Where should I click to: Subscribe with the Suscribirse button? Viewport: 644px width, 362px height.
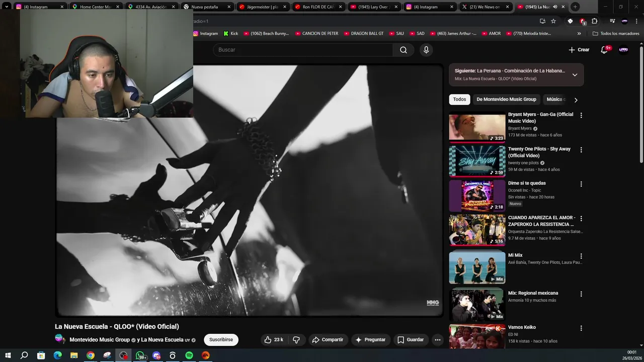(221, 340)
